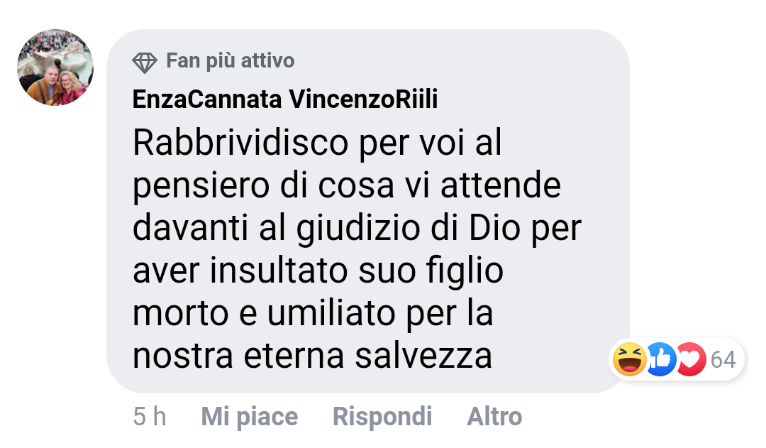
Task: Click the 'morto e umiliato per la' line
Action: tap(313, 313)
